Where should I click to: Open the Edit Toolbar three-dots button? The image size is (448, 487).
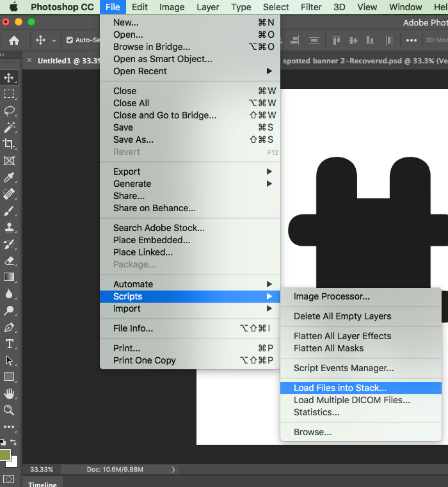(9, 427)
